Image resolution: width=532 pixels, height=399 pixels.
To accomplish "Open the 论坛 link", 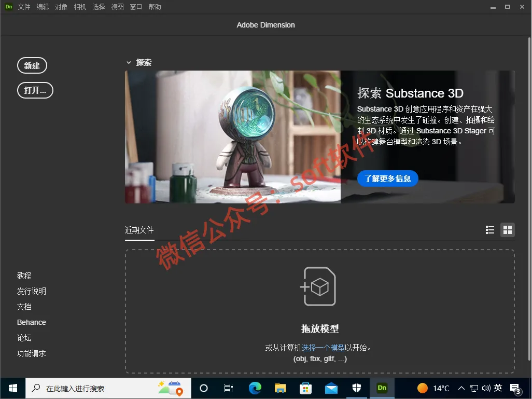I will click(x=24, y=338).
